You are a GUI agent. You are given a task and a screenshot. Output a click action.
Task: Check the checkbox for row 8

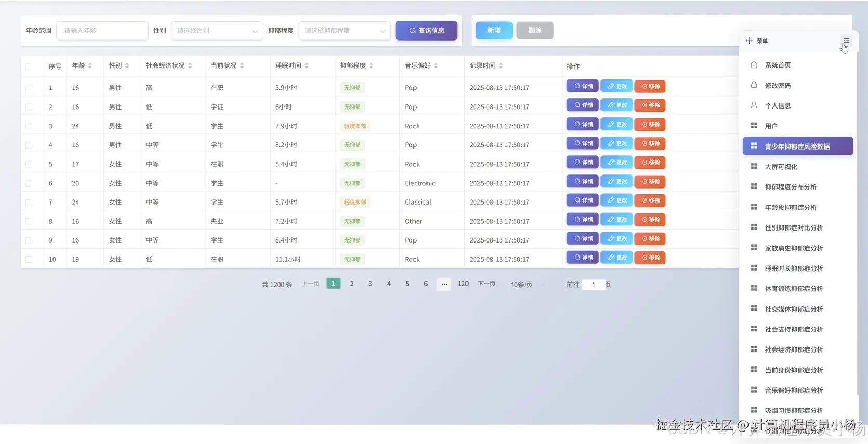tap(29, 221)
